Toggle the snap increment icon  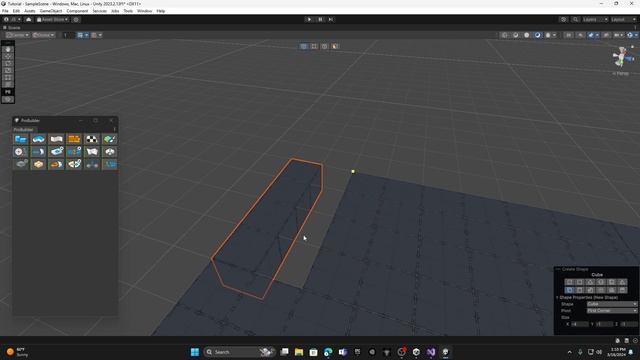click(94, 35)
